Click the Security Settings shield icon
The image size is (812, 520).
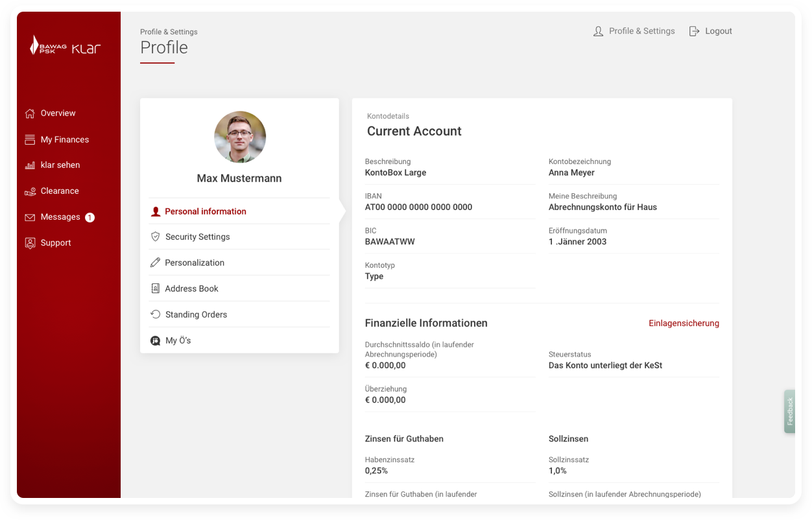155,237
